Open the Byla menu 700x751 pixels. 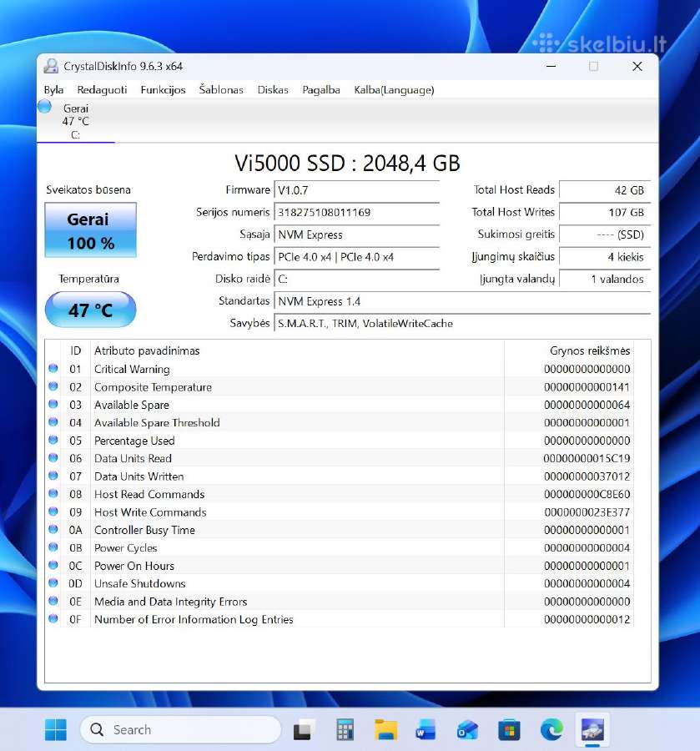tap(53, 90)
